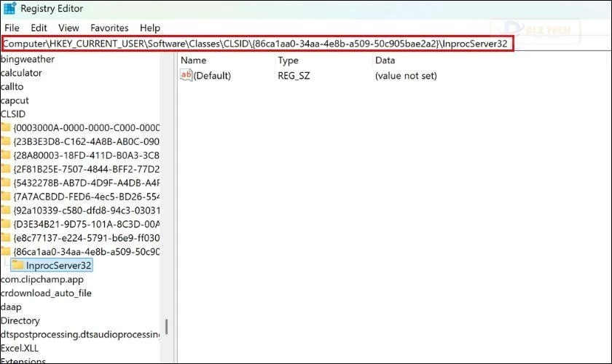This screenshot has width=612, height=364.
Task: Select the Directory key
Action: coord(20,321)
